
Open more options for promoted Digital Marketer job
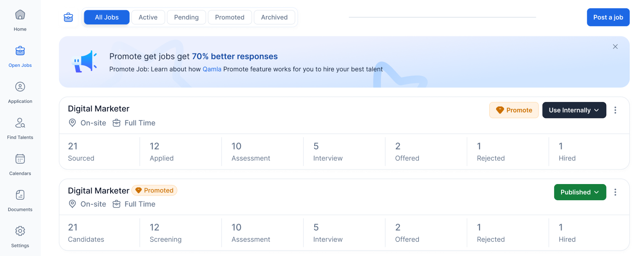point(615,192)
